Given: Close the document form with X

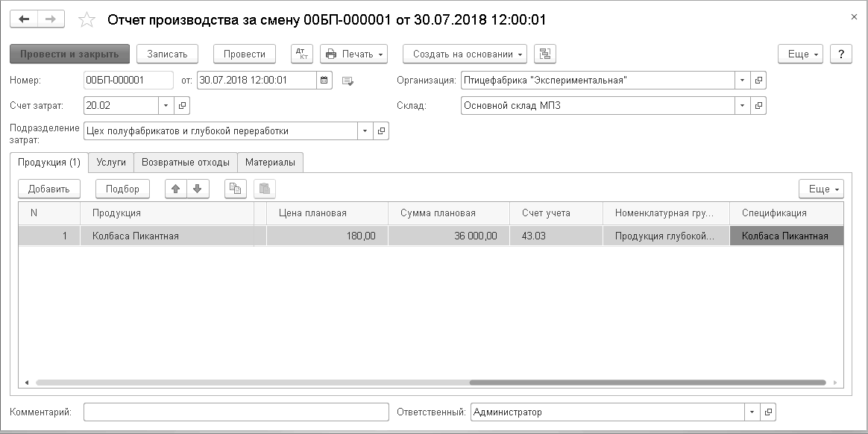Looking at the screenshot, I should tap(854, 17).
